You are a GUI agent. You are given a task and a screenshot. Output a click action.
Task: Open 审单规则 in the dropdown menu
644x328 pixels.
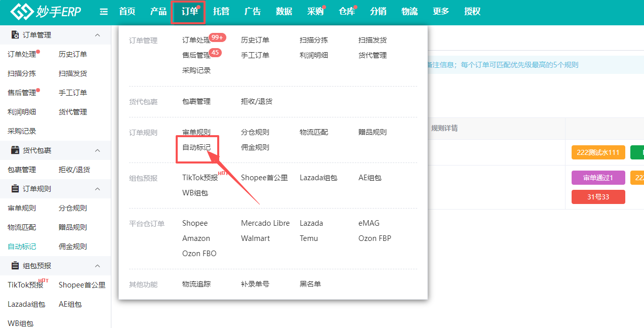click(196, 132)
